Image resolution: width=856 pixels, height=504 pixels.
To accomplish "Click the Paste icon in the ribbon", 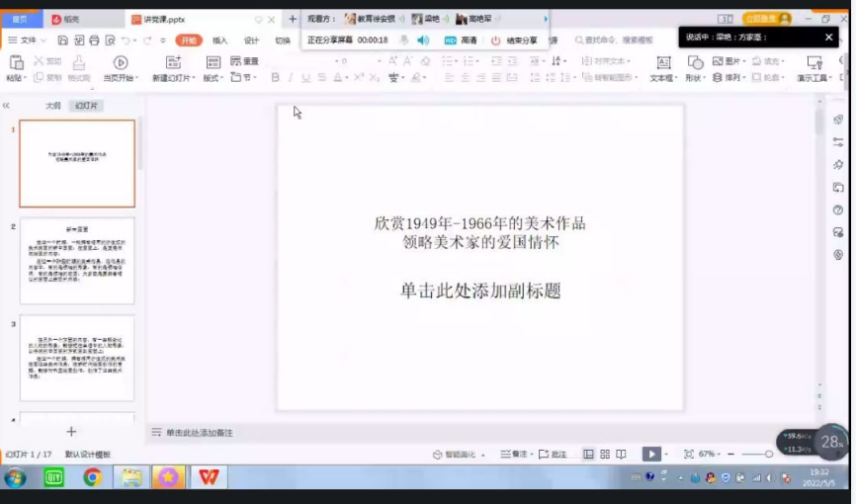I will coord(14,63).
